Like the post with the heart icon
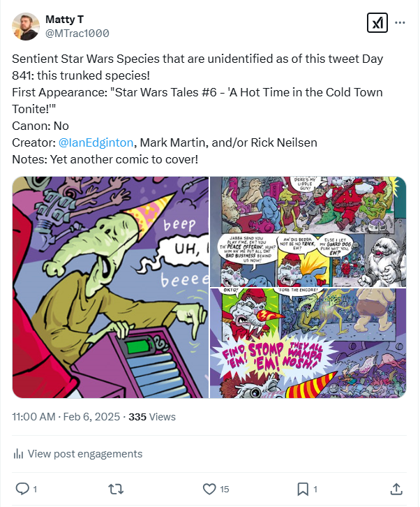Screen dimensions: 420x507 209,489
